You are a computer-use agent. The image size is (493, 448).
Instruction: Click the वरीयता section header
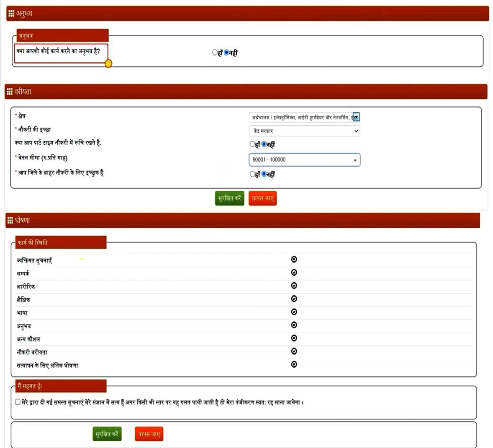point(246,92)
